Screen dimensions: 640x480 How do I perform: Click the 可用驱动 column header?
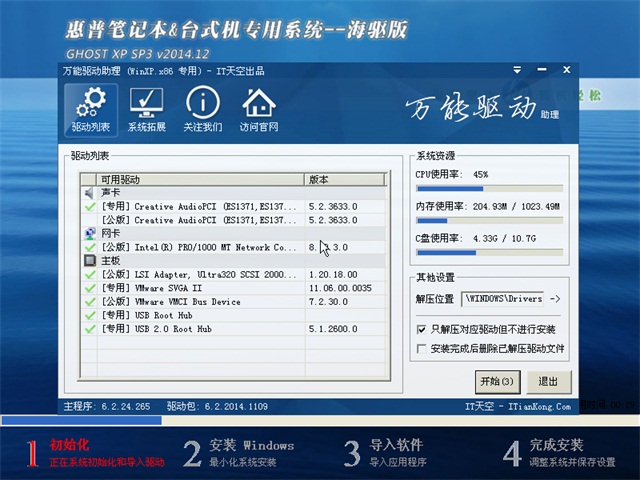(x=202, y=180)
